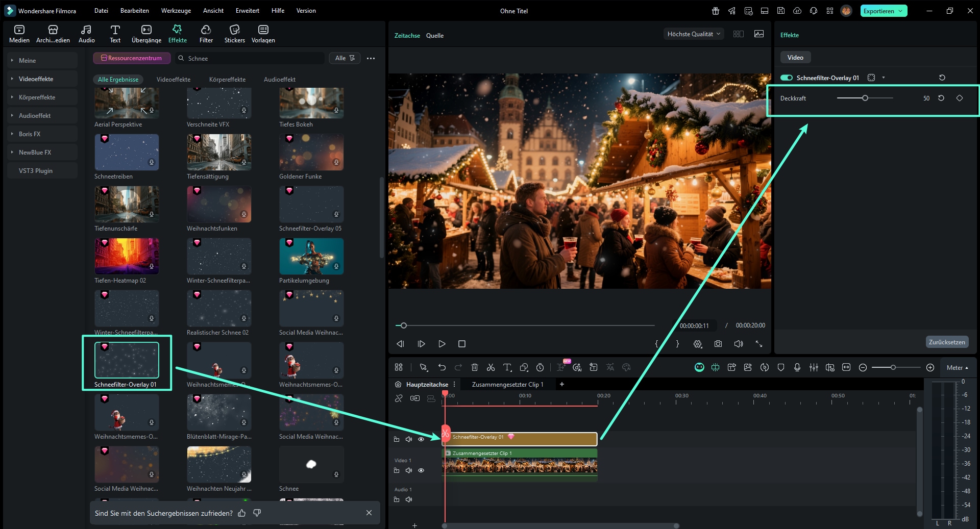Open the Stickers panel
980x529 pixels.
click(234, 33)
